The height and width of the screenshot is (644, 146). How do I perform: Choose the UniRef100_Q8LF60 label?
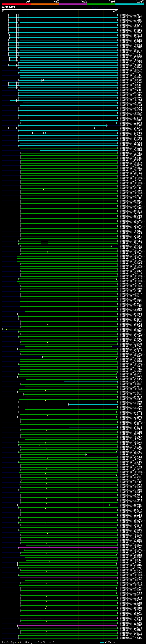(131, 173)
